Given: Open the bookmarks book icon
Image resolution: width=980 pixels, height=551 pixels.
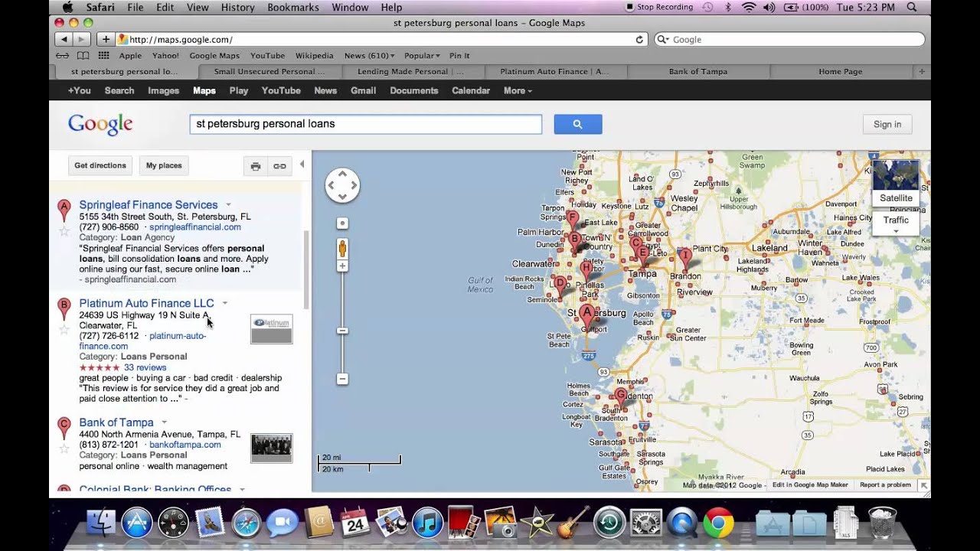Looking at the screenshot, I should 83,55.
